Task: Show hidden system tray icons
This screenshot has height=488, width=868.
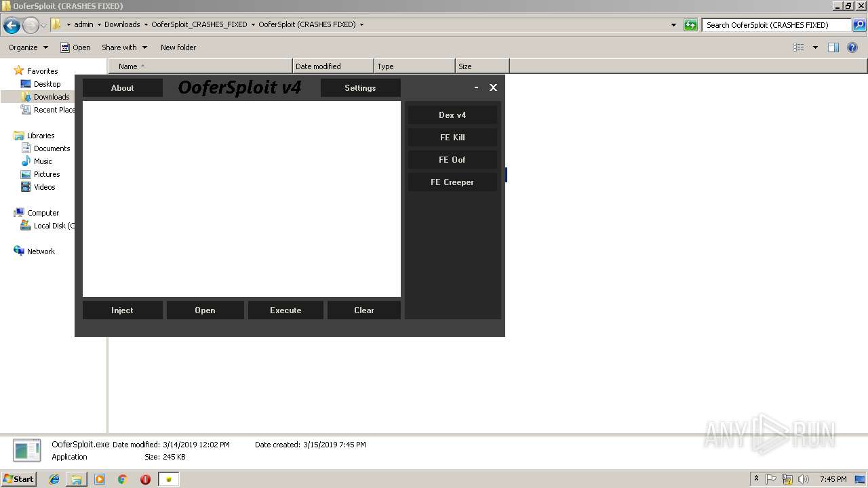Action: pyautogui.click(x=756, y=479)
